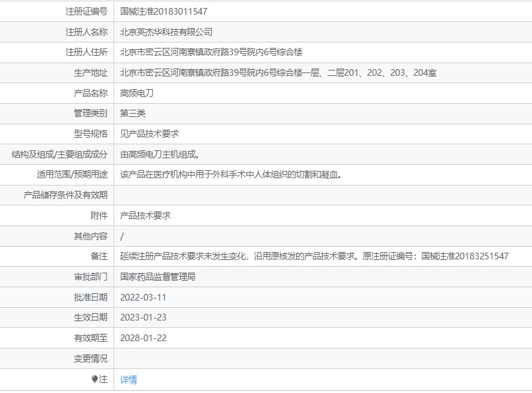Click the 批准日期 label
The image size is (532, 393).
[90, 297]
